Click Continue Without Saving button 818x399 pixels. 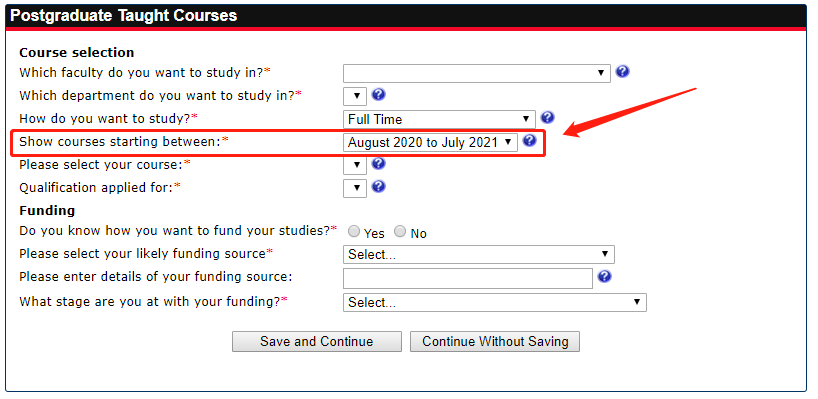495,342
